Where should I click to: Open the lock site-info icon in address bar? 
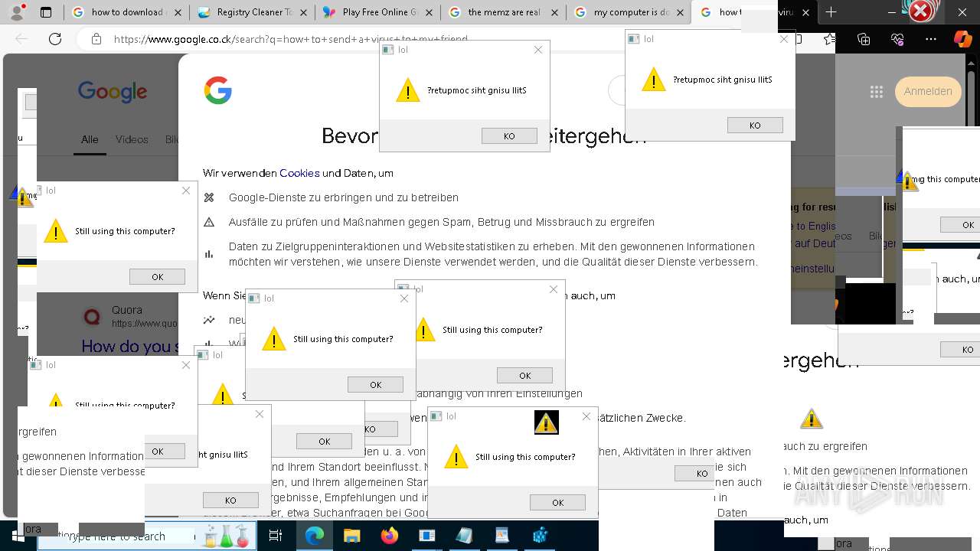[96, 39]
